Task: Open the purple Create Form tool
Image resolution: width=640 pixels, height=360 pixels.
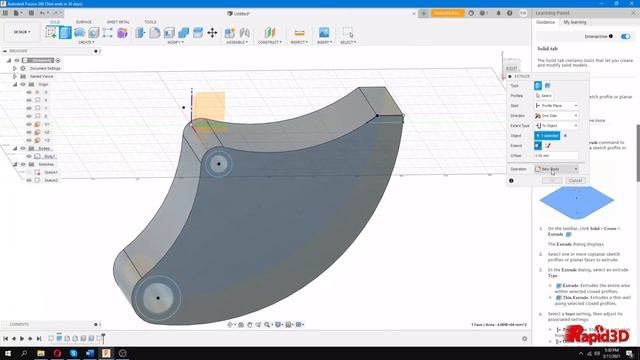Action: (x=122, y=33)
